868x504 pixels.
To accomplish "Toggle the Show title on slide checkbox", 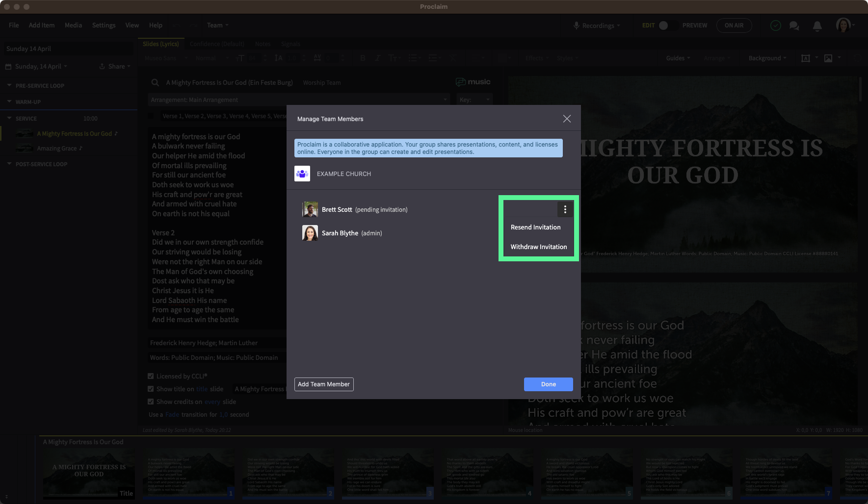I will pos(151,389).
